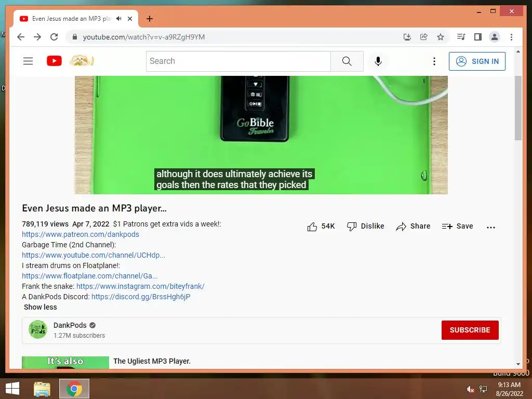Click the video player showing GoBible
Viewport: 532px width, 399px height.
261,135
